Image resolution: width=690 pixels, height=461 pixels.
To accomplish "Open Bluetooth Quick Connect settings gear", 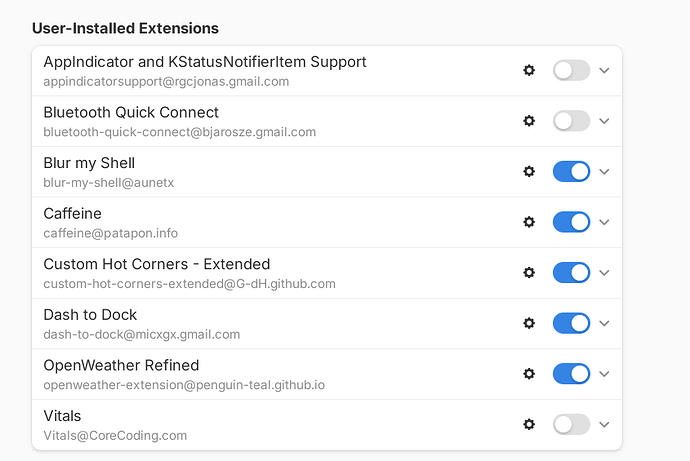I will tap(529, 121).
